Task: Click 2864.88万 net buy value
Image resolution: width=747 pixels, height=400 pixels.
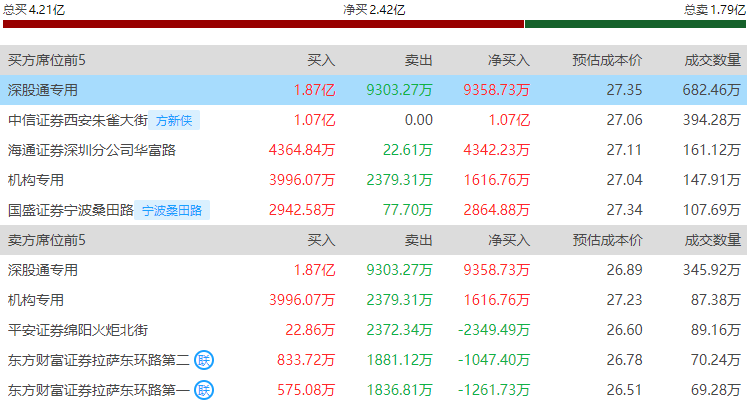Action: click(x=496, y=210)
